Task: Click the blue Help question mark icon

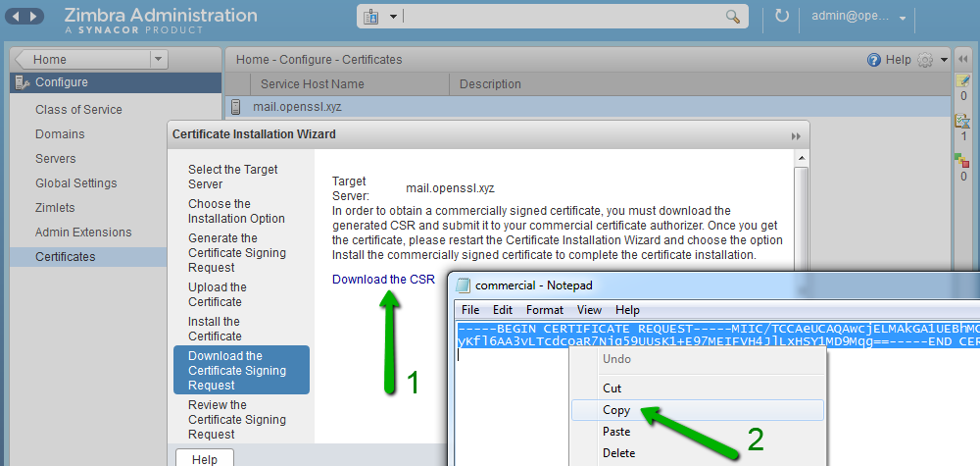Action: (873, 60)
